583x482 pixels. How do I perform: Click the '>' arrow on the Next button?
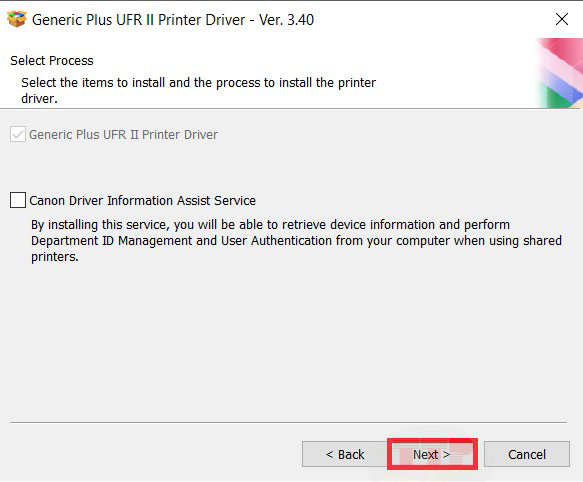[447, 454]
